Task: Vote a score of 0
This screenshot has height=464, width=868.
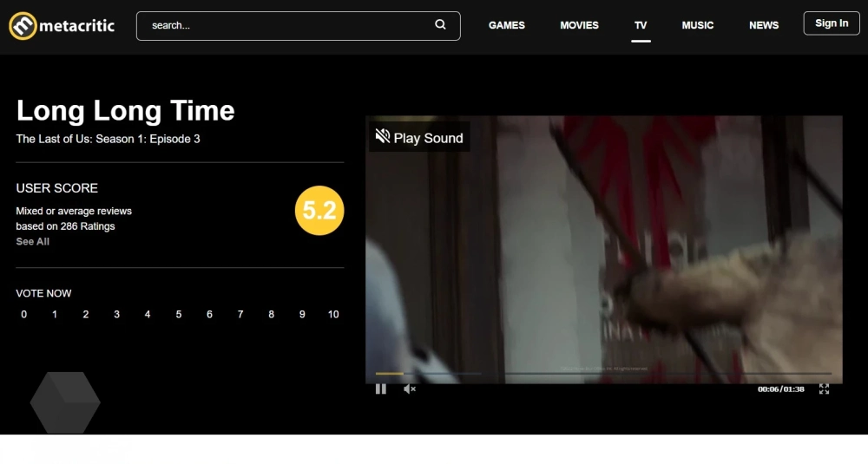Action: point(23,314)
